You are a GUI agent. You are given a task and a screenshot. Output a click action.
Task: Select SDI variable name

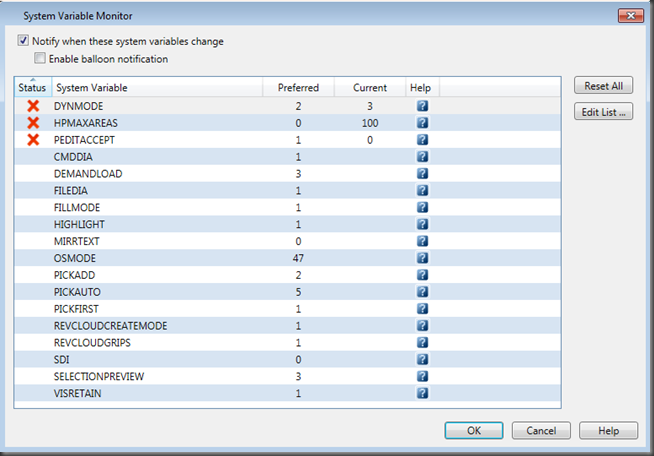coord(61,359)
